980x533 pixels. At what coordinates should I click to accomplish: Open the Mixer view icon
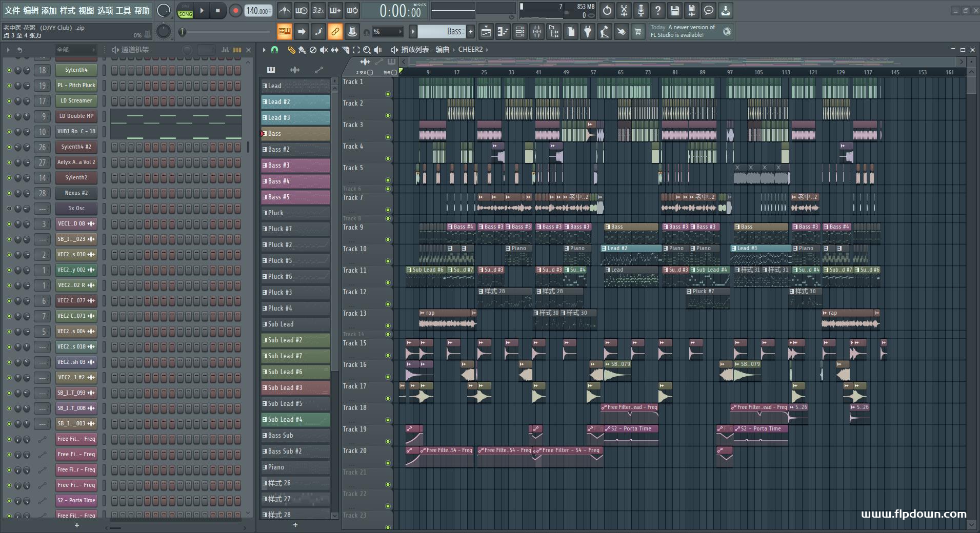[537, 32]
